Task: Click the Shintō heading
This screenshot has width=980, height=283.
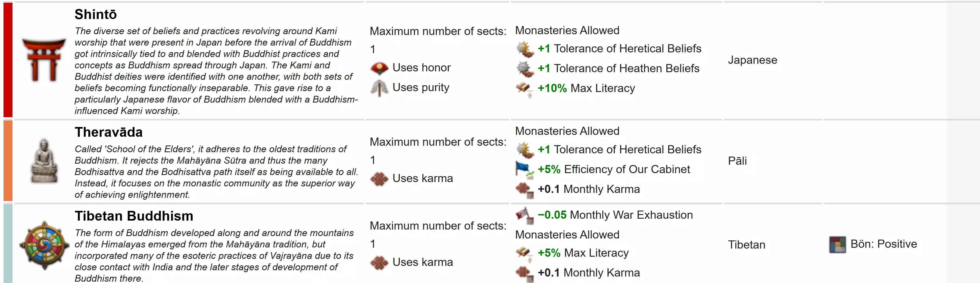Action: tap(95, 14)
